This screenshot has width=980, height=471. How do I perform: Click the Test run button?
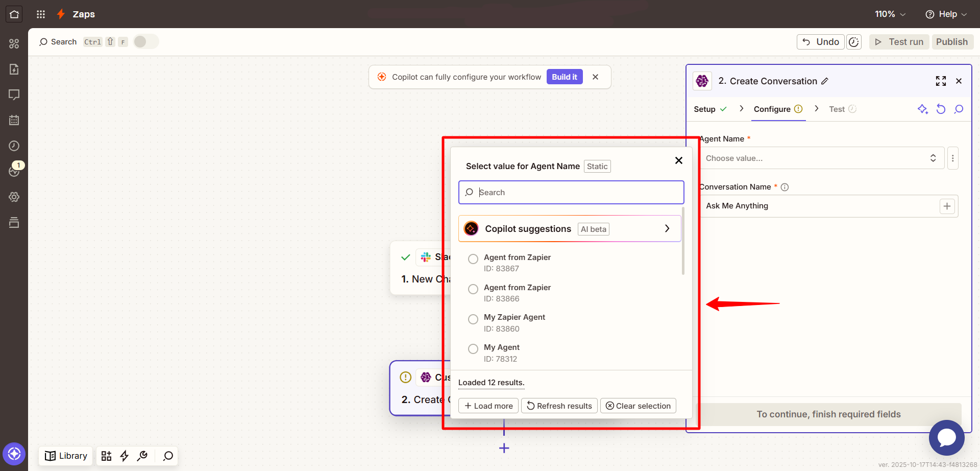click(899, 42)
